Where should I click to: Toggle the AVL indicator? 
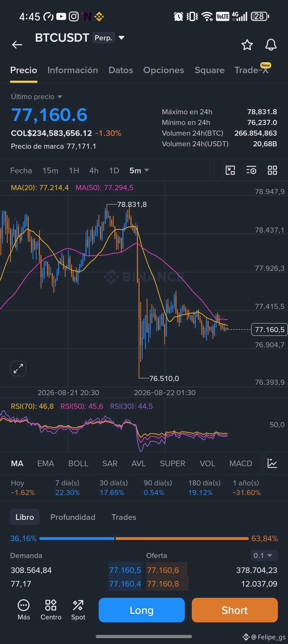138,463
